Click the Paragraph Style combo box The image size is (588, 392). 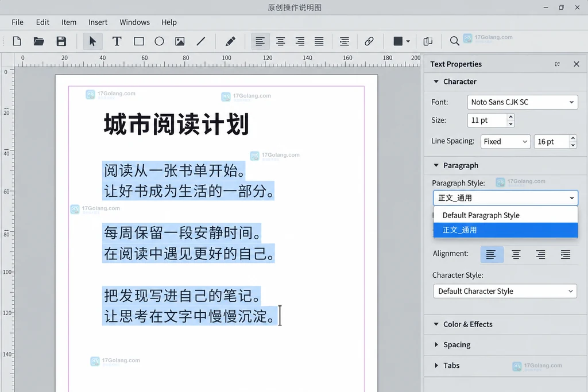tap(505, 198)
